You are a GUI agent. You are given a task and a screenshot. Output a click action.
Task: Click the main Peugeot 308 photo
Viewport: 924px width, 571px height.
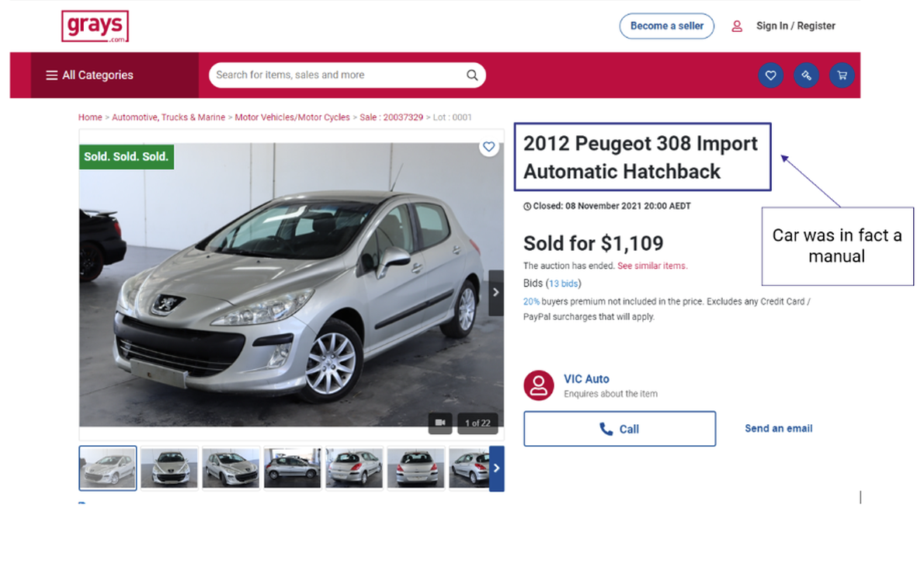292,285
